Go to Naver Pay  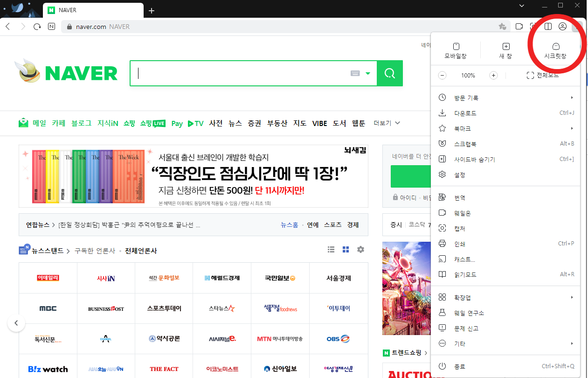177,124
